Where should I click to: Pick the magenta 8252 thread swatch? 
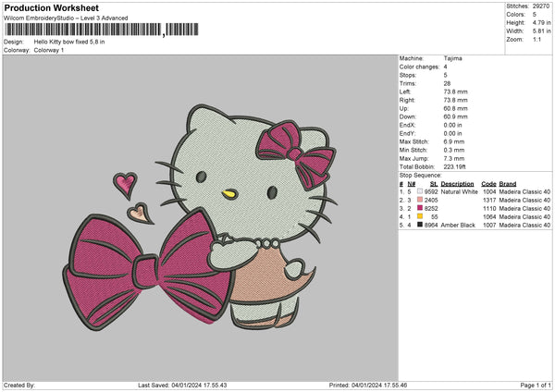(x=421, y=208)
